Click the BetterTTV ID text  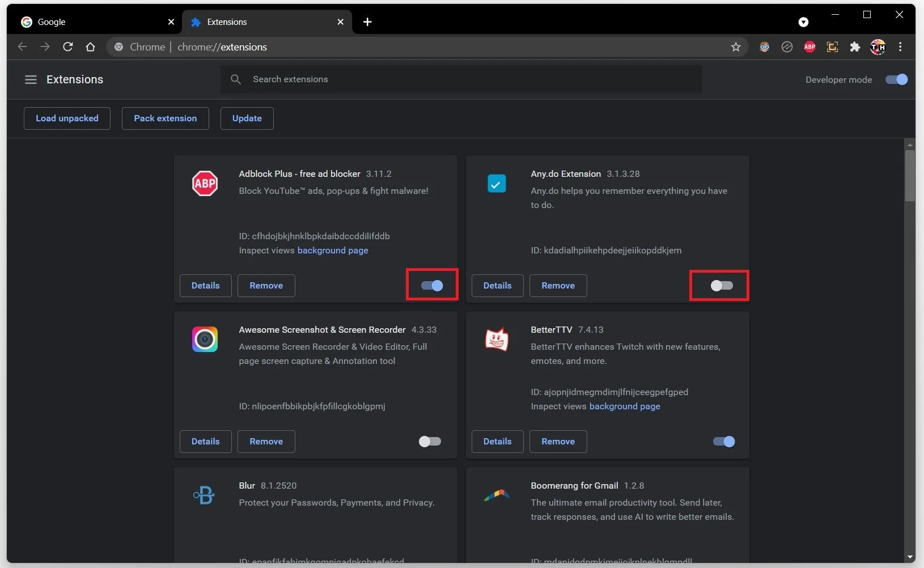[609, 392]
